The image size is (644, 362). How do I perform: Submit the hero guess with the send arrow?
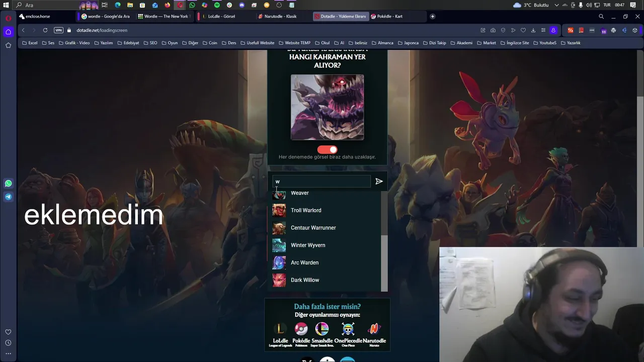379,182
